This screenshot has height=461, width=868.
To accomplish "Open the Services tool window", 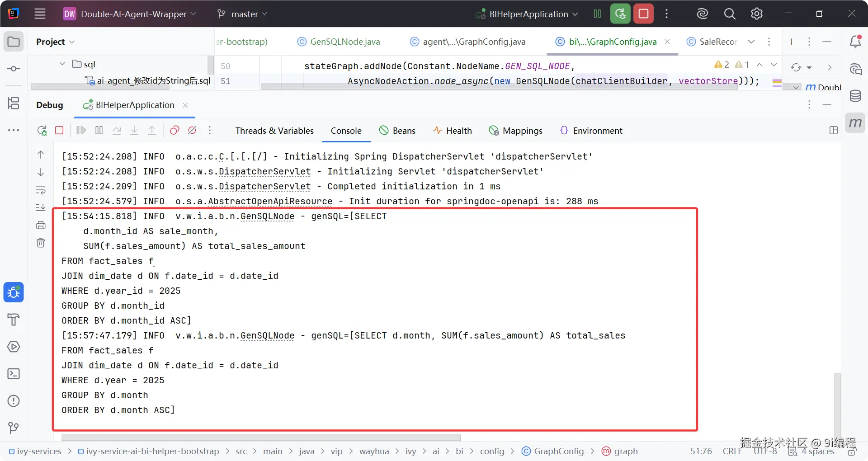I will click(x=14, y=347).
